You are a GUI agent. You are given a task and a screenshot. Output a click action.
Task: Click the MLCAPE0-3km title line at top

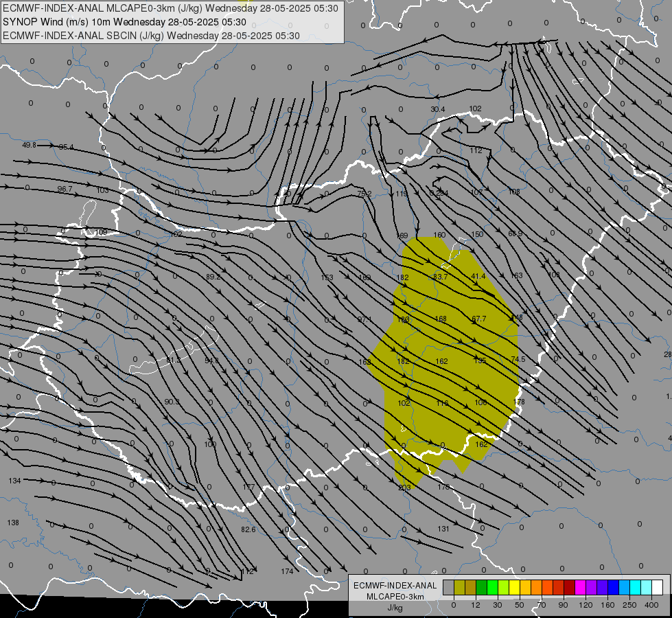coord(170,8)
